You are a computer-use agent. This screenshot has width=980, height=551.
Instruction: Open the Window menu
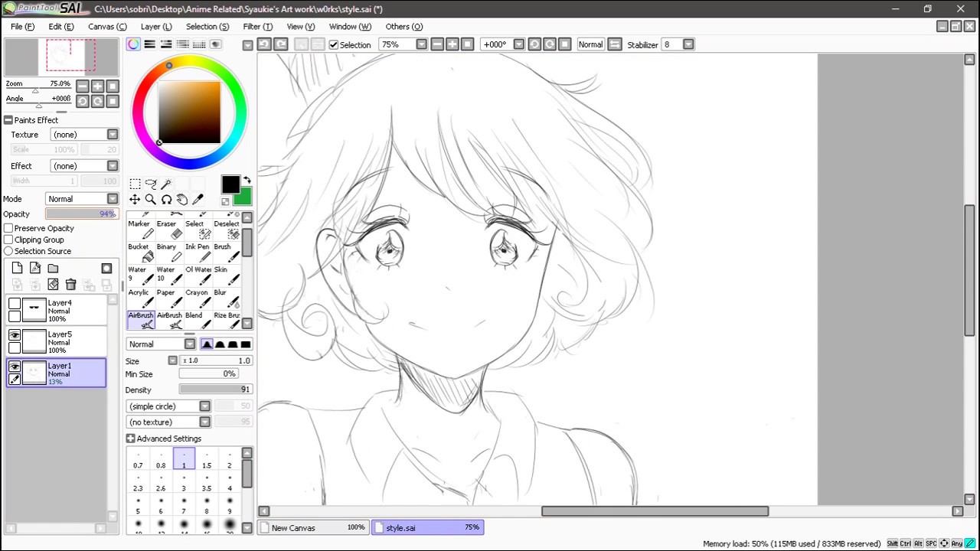point(350,27)
